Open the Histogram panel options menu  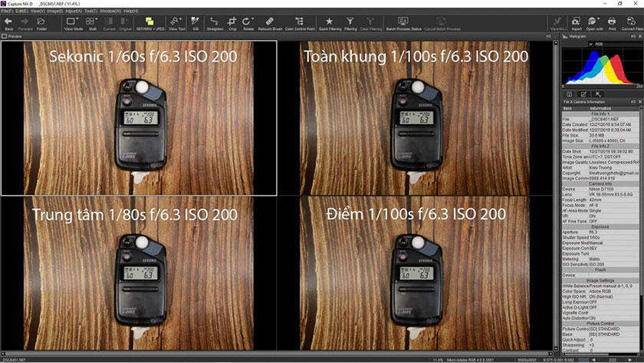pyautogui.click(x=633, y=36)
